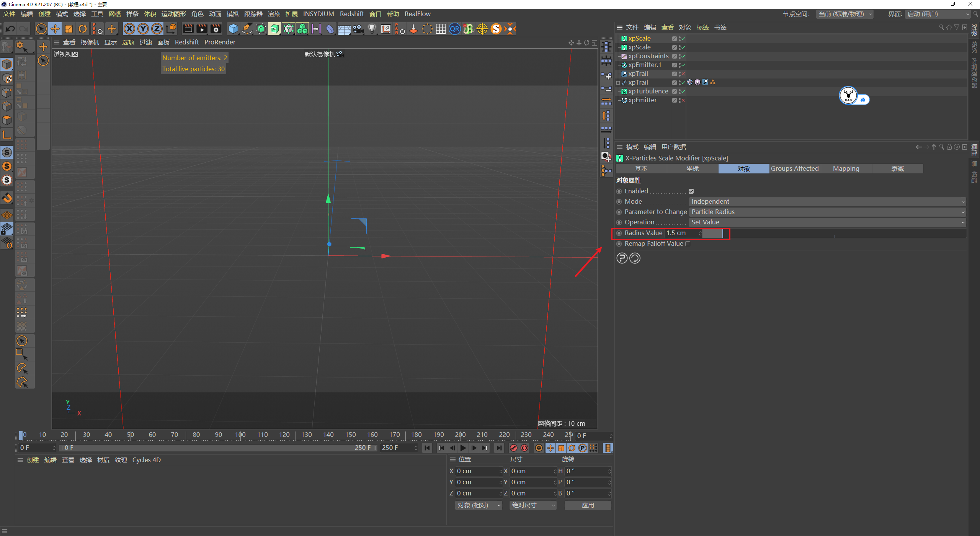Click the Radius Value 1.5 cm field
Screen dimensions: 980x536
point(681,233)
